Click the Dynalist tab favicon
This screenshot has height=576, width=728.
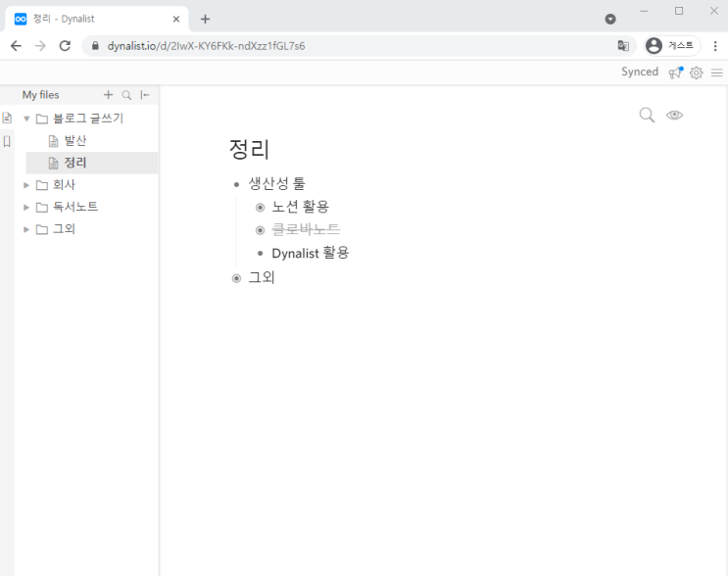[21, 19]
